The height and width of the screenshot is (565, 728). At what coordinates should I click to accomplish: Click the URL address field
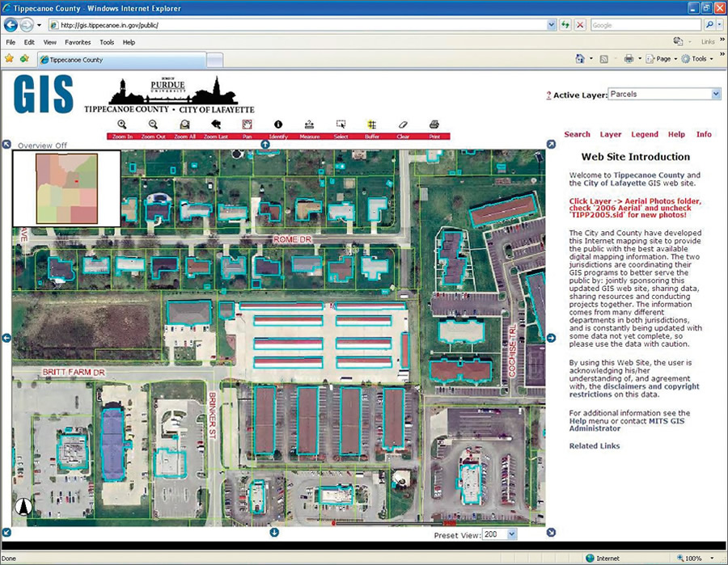(297, 25)
